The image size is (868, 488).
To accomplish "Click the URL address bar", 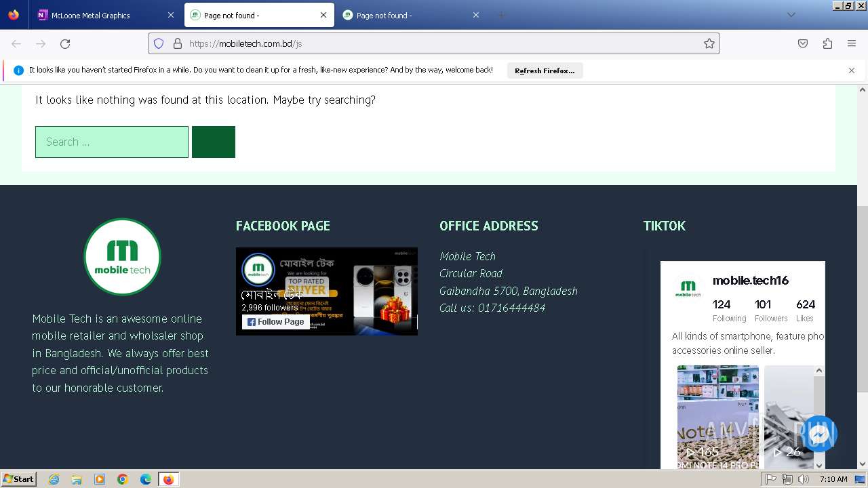I will pyautogui.click(x=434, y=43).
